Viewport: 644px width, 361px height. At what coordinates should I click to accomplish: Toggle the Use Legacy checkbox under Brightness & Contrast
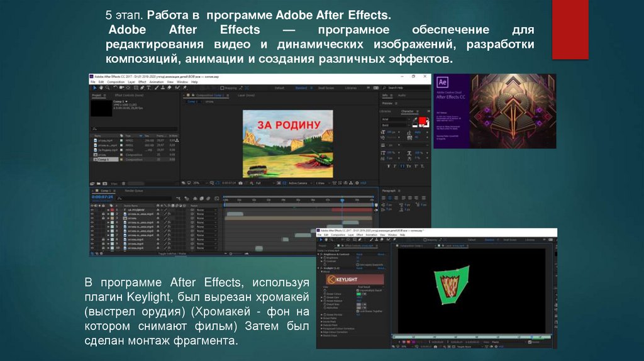coord(358,265)
